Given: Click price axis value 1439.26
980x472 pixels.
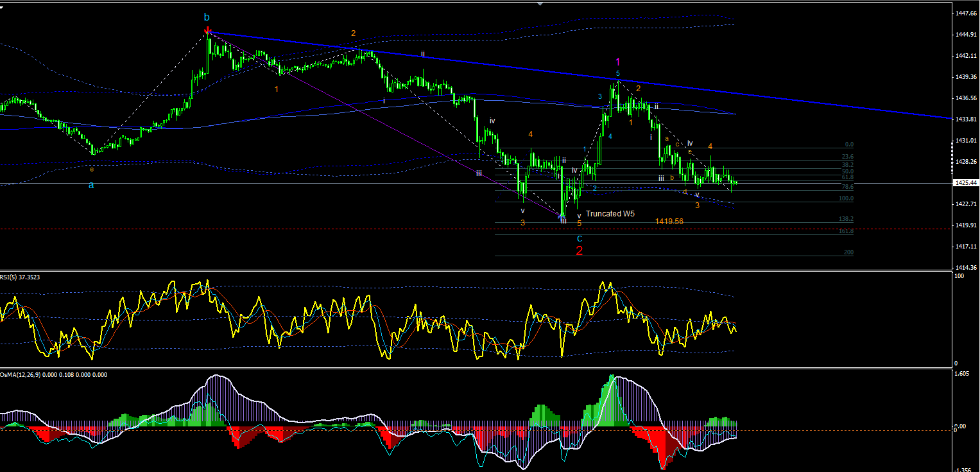Looking at the screenshot, I should pyautogui.click(x=967, y=77).
